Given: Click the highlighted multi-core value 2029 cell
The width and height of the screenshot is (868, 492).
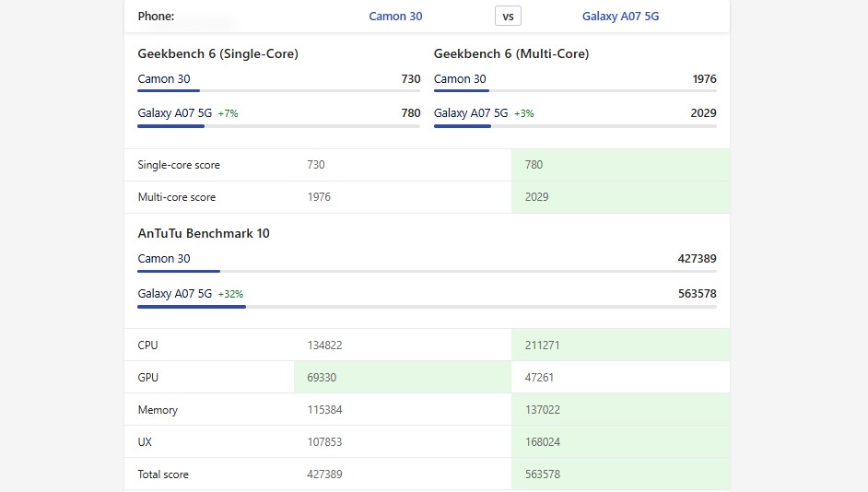Looking at the screenshot, I should 620,197.
